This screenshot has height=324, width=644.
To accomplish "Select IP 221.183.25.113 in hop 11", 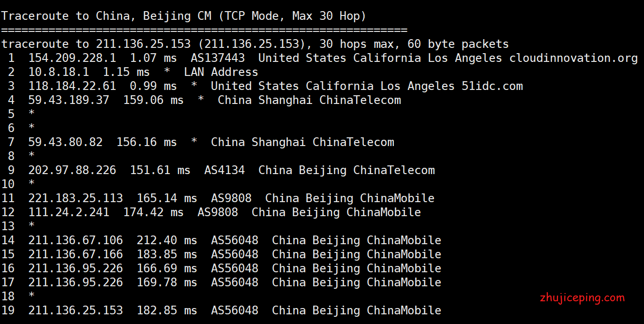I will [75, 198].
